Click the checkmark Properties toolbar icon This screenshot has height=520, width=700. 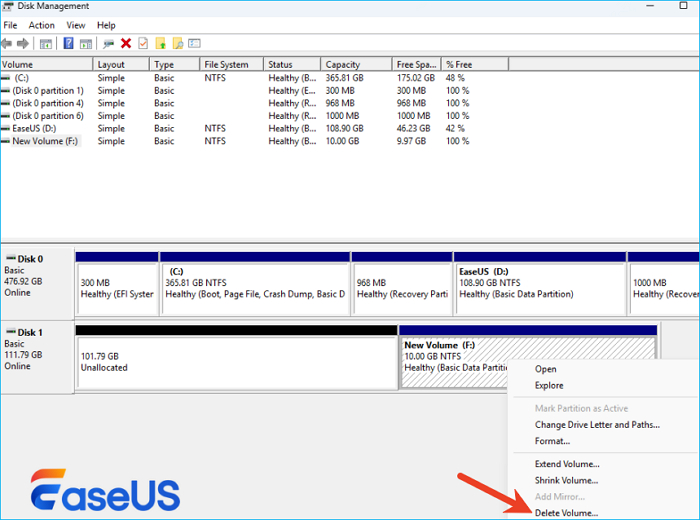[143, 43]
